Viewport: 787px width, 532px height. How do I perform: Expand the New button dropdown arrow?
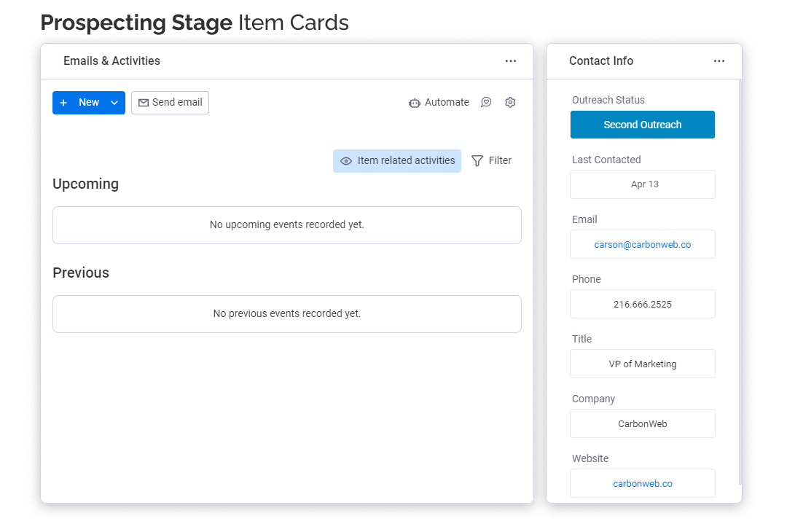pos(114,103)
